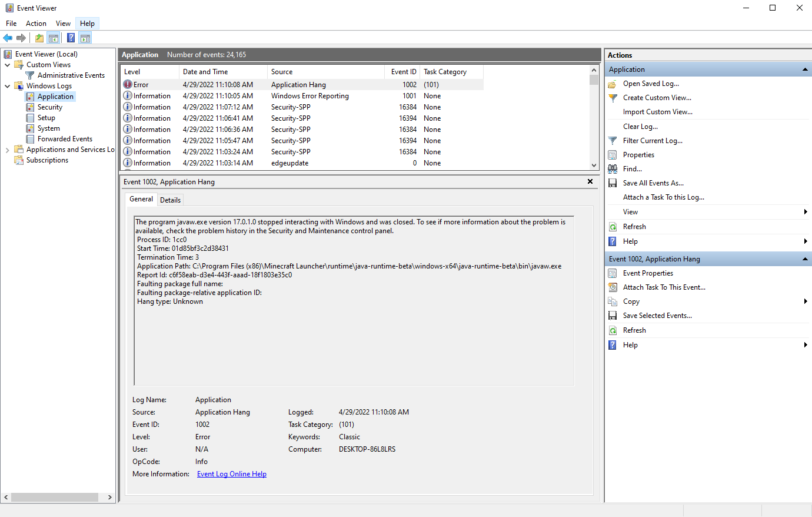Click the Save All Events As disk icon
Image resolution: width=812 pixels, height=517 pixels.
coord(613,183)
